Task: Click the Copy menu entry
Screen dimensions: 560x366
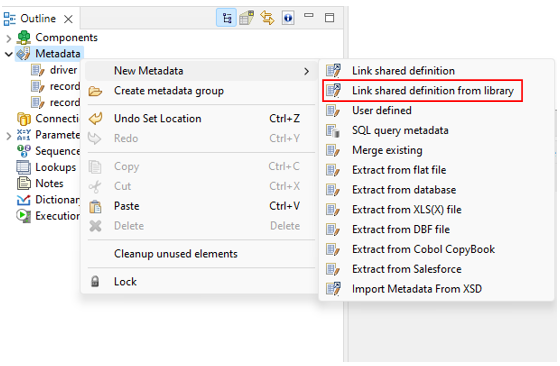Action: (201, 166)
